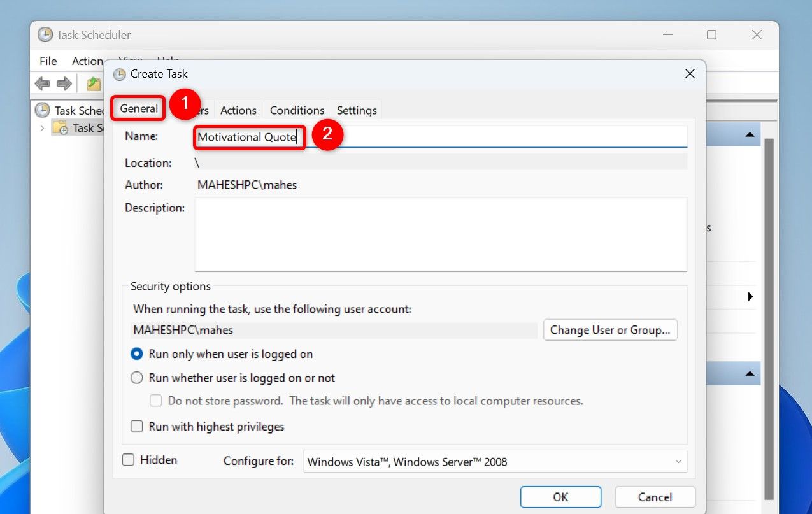Viewport: 812px width, 514px height.
Task: Click the Create Task dialog clock icon
Action: [119, 74]
